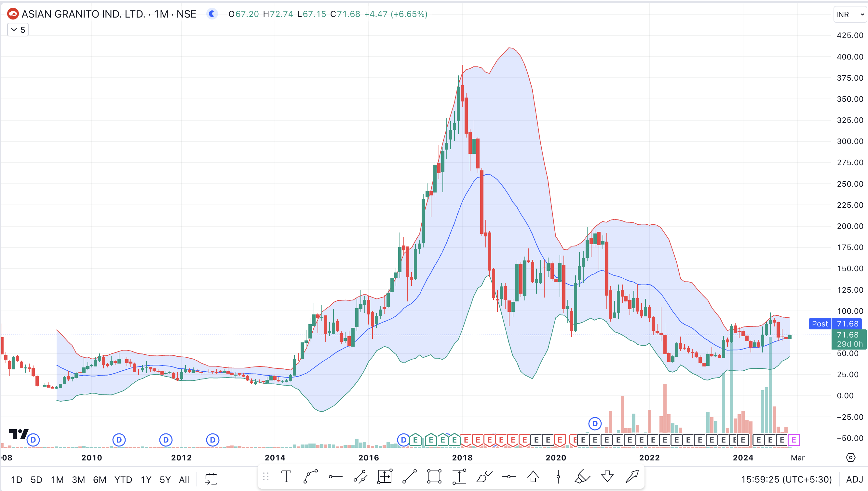The height and width of the screenshot is (491, 868).
Task: Click the purple upcoming earnings E marker
Action: [793, 440]
